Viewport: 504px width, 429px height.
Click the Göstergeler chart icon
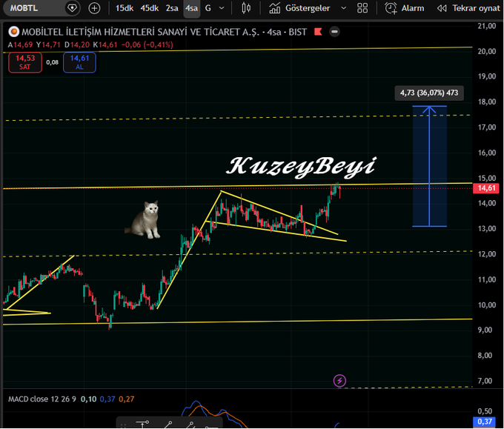tap(275, 8)
